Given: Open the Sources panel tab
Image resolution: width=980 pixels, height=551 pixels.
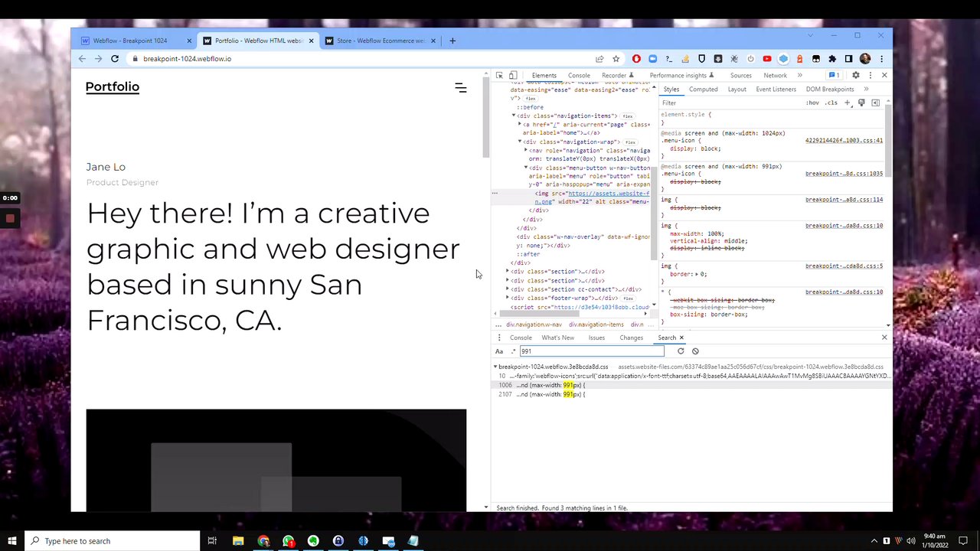Looking at the screenshot, I should [740, 75].
